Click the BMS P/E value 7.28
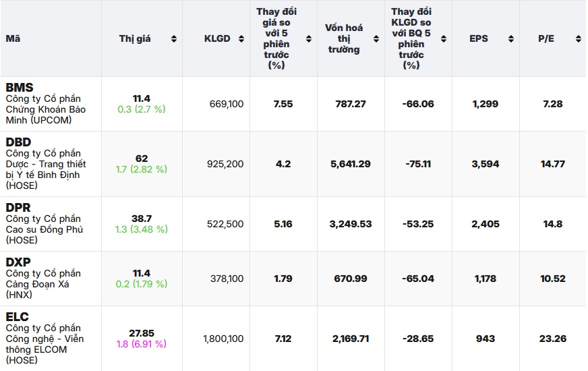The height and width of the screenshot is (371, 588). coord(552,104)
